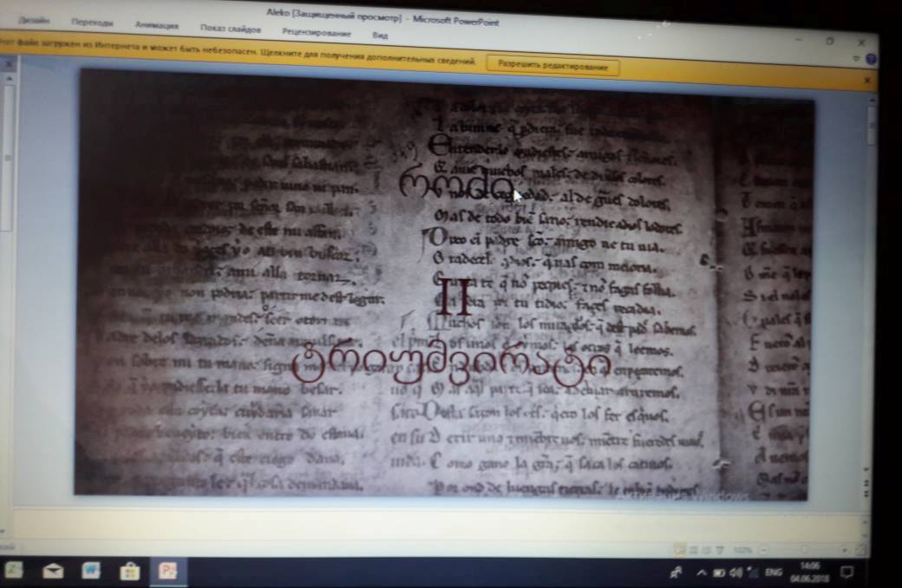Viewport: 902px width, 588px height.
Task: Open the Microsoft Store from the taskbar
Action: pos(129,572)
